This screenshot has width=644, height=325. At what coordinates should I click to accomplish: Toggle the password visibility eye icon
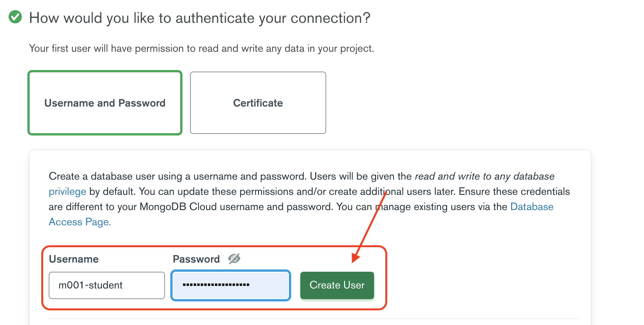click(234, 259)
